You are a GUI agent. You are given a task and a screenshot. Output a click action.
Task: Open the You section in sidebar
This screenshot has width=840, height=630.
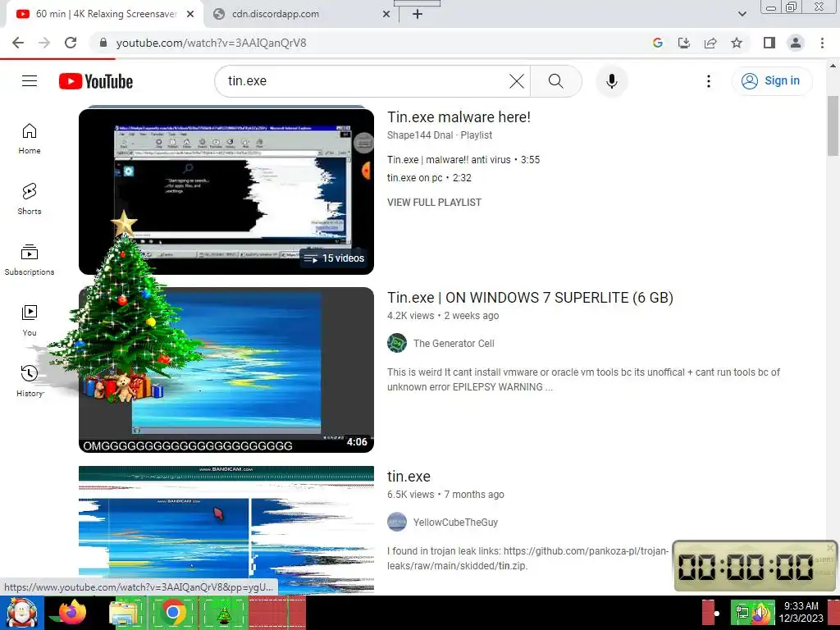(x=30, y=321)
